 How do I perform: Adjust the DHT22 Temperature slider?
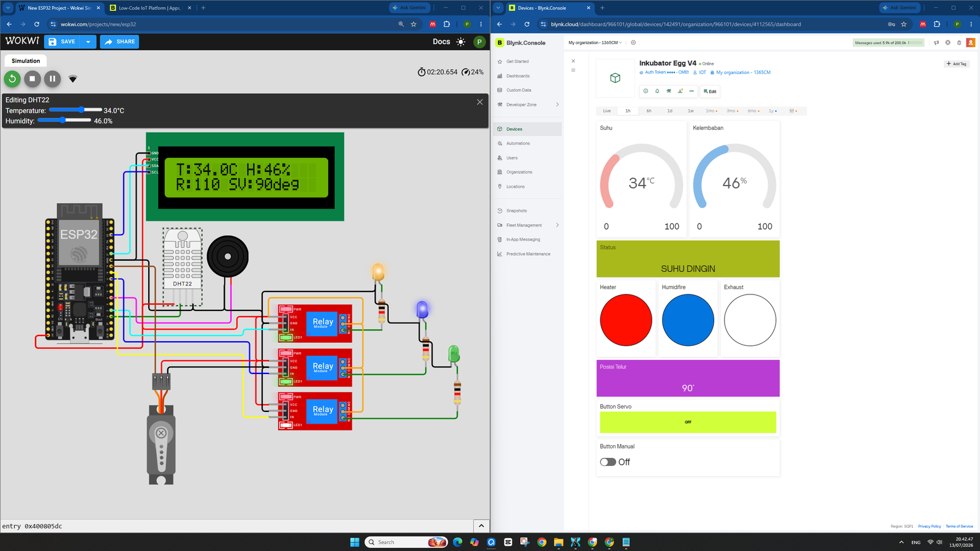(75, 110)
